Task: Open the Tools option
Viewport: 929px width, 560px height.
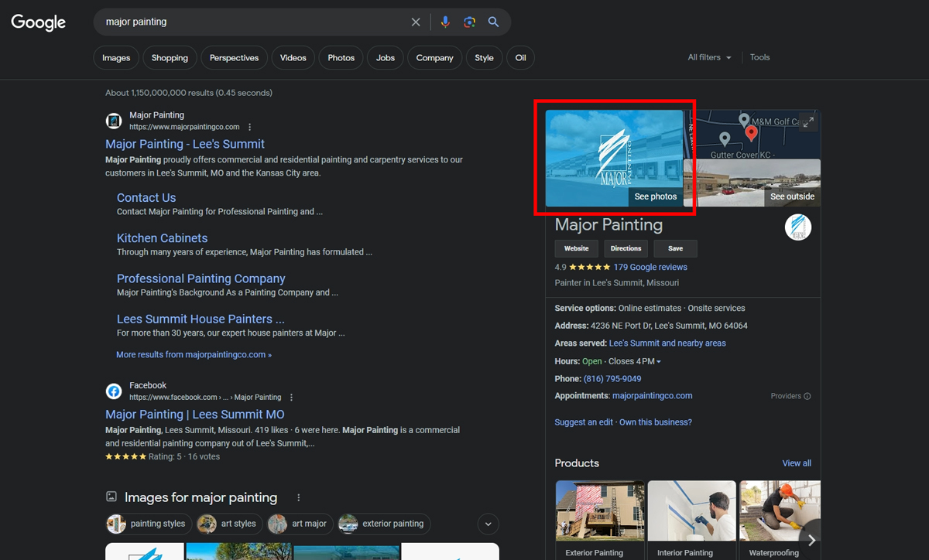Action: (759, 57)
